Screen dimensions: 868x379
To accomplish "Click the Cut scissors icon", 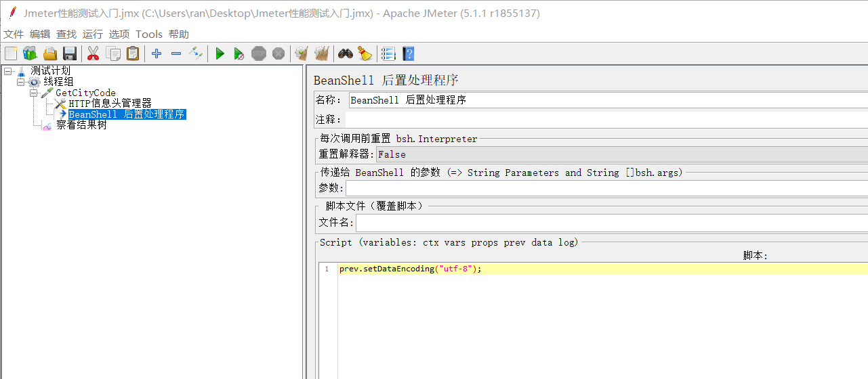I will (x=94, y=53).
